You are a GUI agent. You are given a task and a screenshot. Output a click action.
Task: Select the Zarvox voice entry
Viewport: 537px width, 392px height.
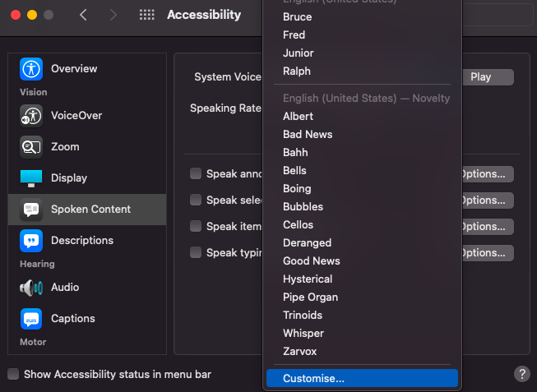[x=299, y=351]
